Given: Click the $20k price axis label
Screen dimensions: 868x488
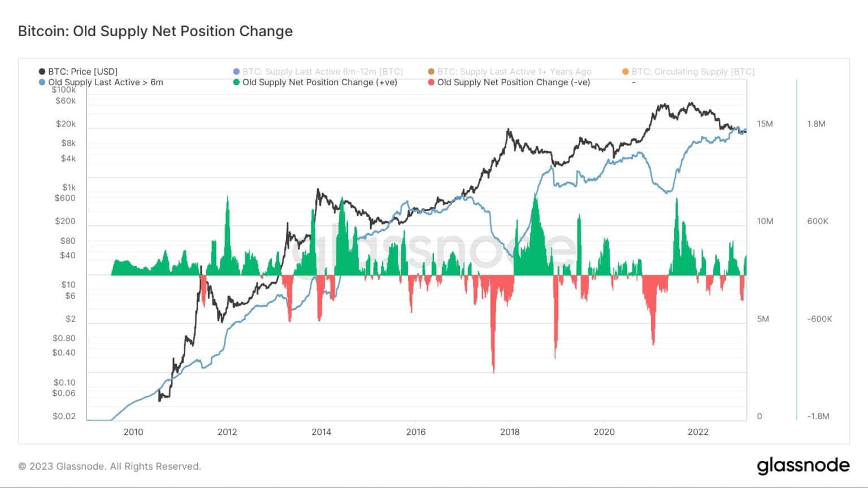Looking at the screenshot, I should 66,124.
